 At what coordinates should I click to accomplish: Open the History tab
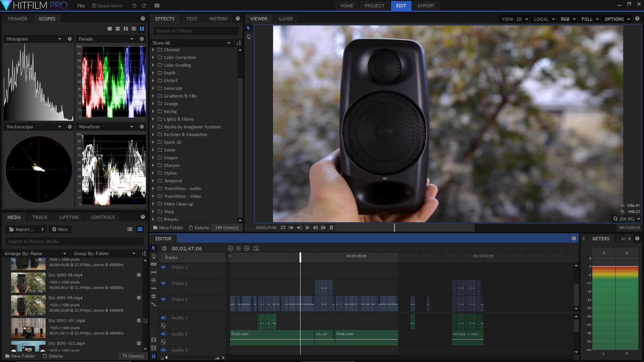click(218, 19)
